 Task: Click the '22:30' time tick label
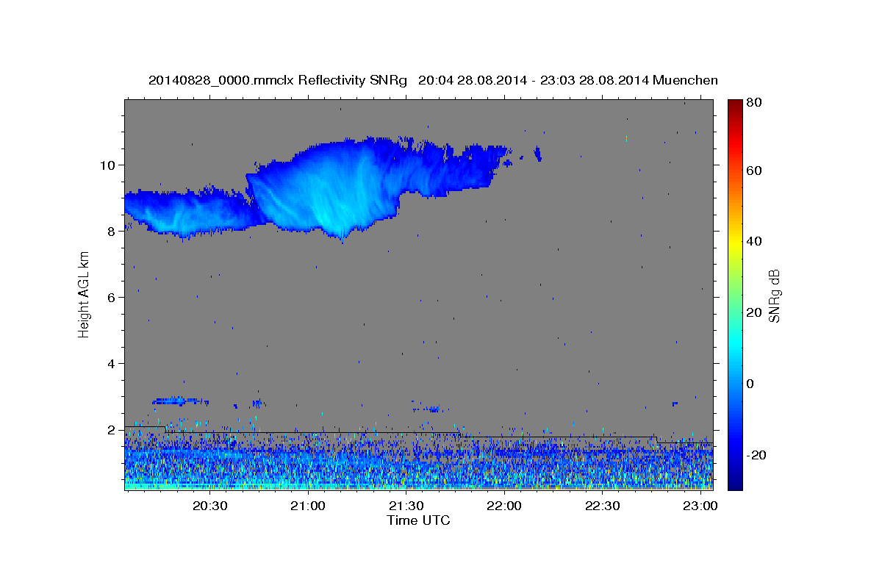click(602, 506)
